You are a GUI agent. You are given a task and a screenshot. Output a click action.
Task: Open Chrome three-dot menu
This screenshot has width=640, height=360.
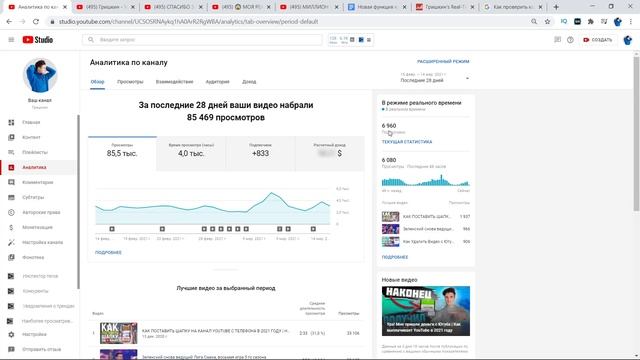coord(631,22)
